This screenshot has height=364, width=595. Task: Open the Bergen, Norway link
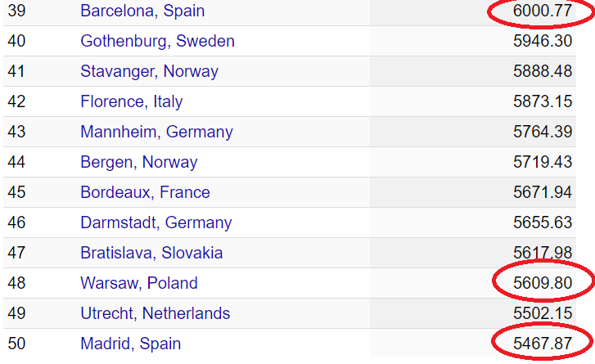pyautogui.click(x=138, y=163)
